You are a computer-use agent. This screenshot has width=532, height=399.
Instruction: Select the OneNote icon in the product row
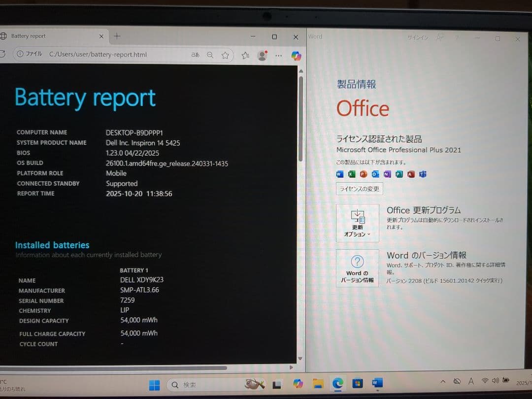click(x=387, y=174)
